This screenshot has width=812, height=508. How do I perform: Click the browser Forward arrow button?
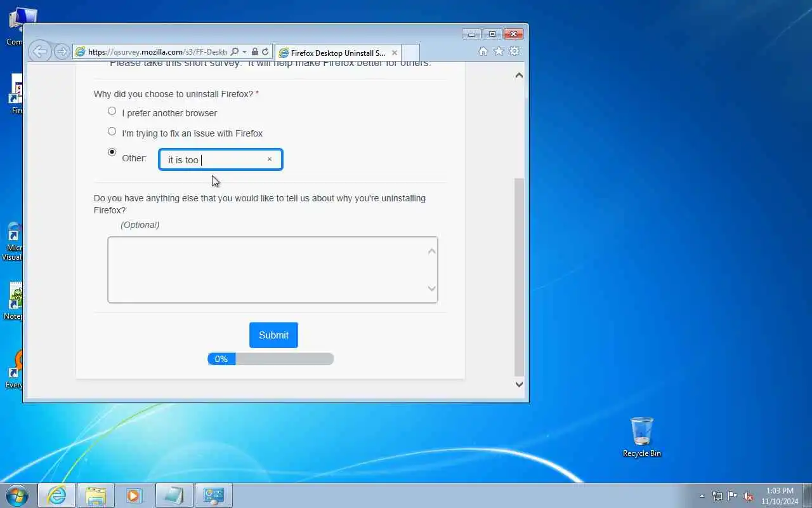tap(62, 52)
